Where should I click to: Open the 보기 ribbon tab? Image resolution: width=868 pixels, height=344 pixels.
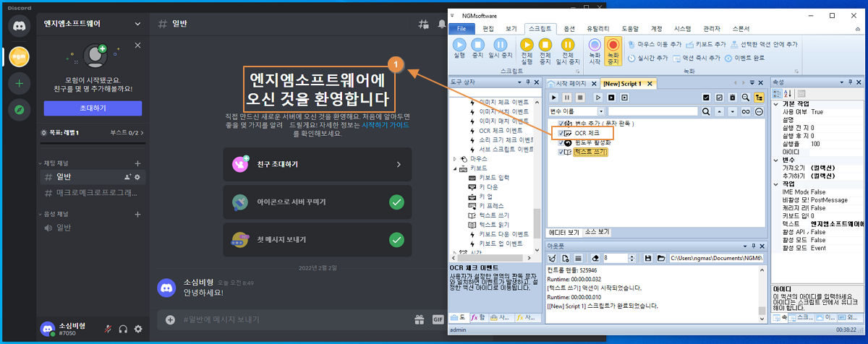(511, 28)
